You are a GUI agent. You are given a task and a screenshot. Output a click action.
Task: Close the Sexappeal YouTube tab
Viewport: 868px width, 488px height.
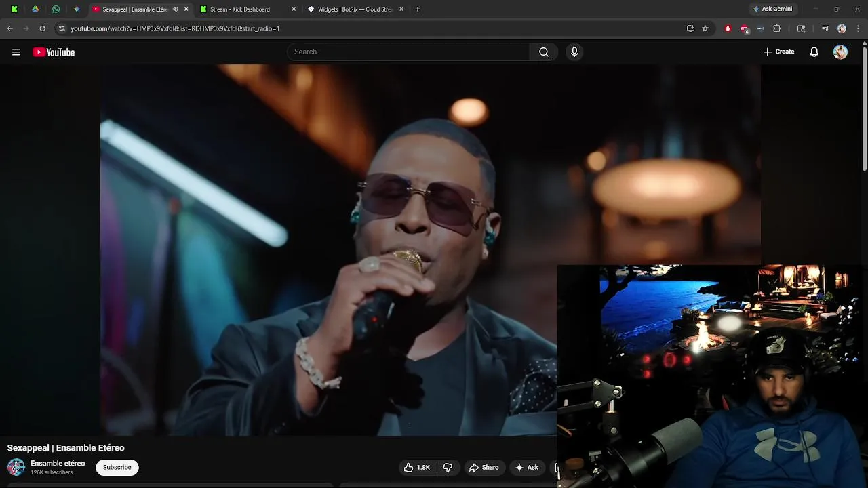coord(186,9)
